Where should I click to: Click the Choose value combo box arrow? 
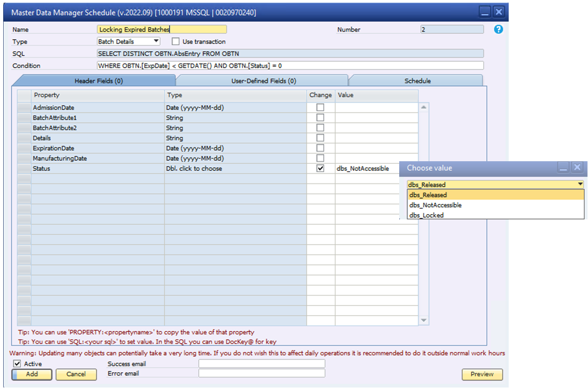point(580,184)
